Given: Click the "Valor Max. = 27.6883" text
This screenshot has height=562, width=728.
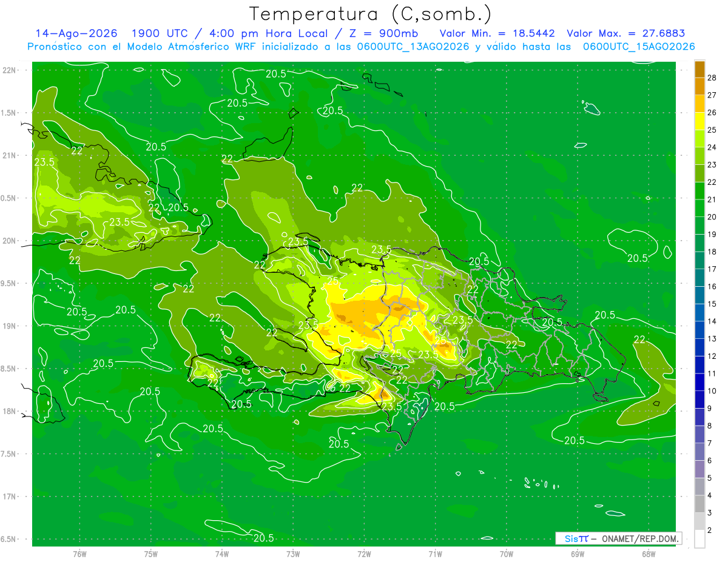Looking at the screenshot, I should 626,33.
